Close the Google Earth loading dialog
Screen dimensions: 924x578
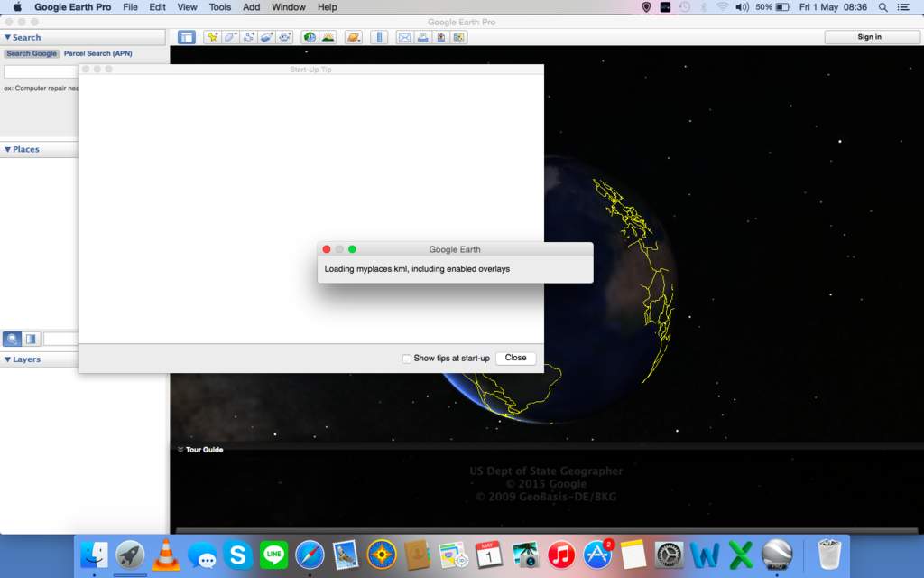(x=327, y=249)
